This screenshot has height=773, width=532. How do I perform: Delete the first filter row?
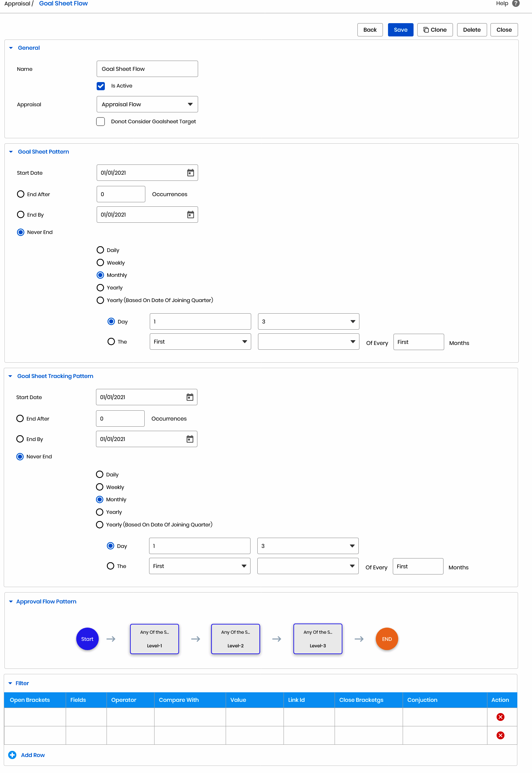click(500, 717)
